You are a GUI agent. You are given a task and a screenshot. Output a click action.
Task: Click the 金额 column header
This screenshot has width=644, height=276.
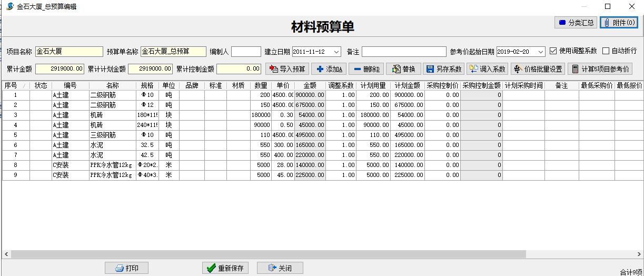310,85
